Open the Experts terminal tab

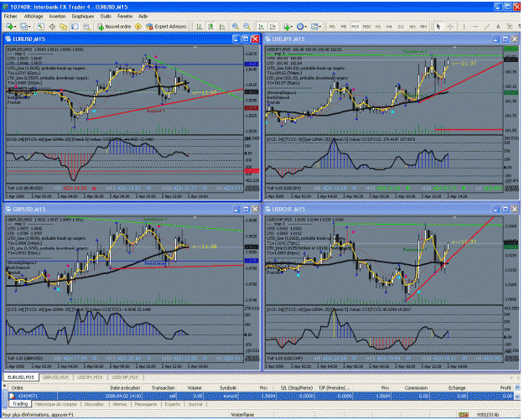tap(172, 404)
